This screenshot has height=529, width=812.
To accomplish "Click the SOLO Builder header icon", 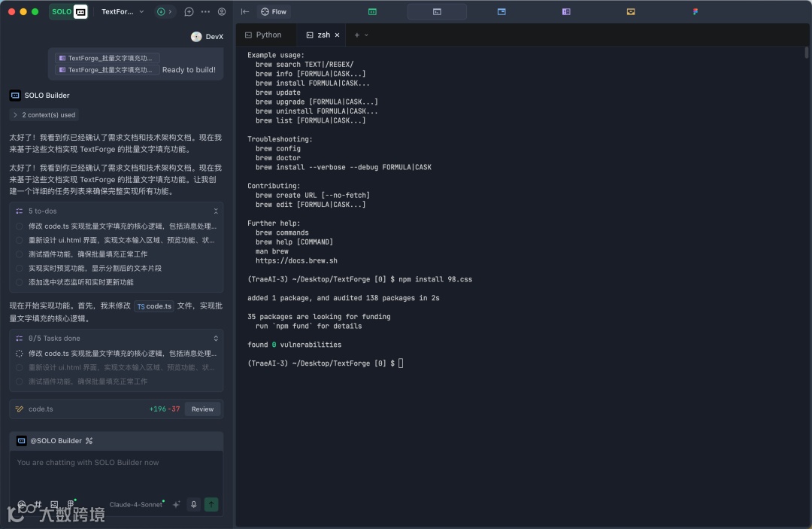I will point(15,96).
